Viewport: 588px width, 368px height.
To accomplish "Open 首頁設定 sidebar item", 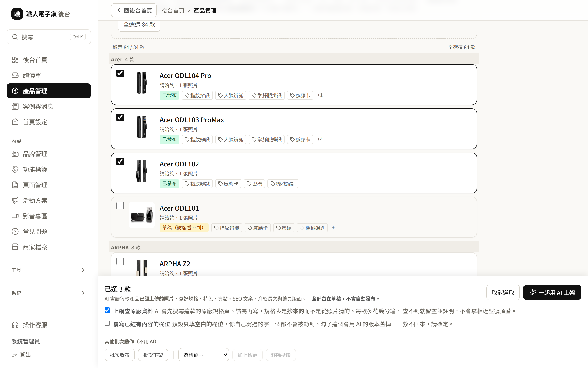I will coord(49,122).
